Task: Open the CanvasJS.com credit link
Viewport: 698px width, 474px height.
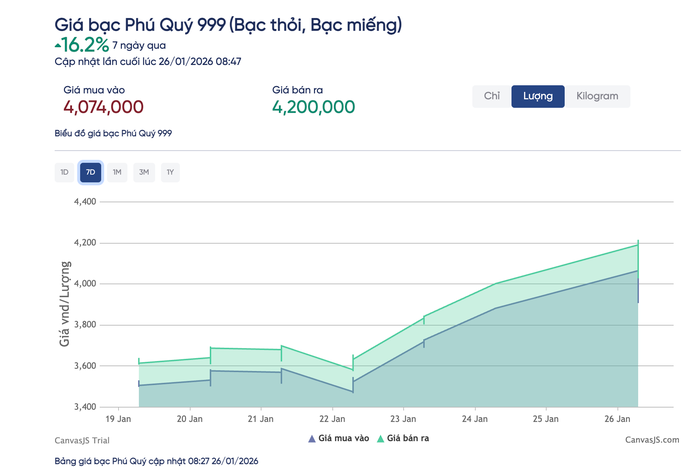Action: coord(650,439)
